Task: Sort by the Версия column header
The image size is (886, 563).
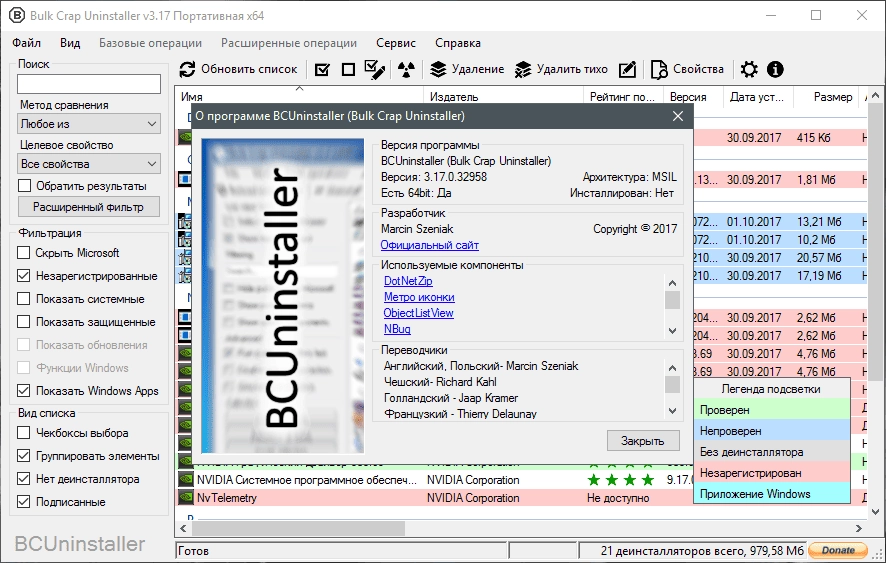Action: point(693,96)
